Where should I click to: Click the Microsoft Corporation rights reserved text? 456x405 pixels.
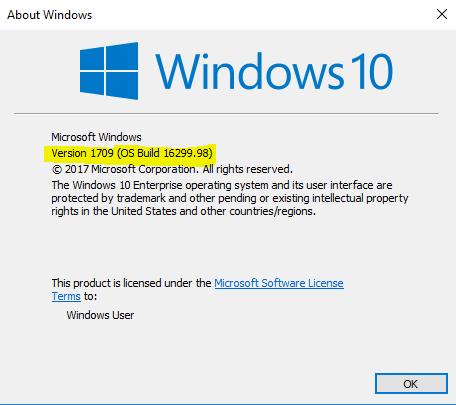click(x=192, y=169)
